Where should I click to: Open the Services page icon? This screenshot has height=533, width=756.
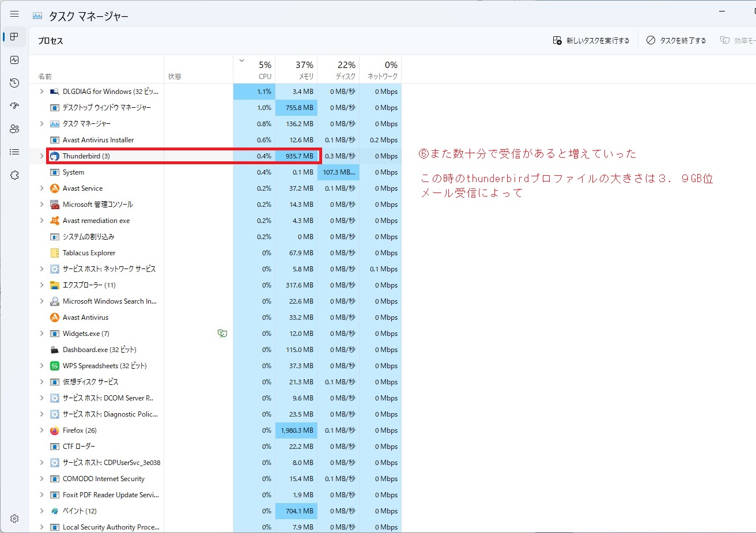click(14, 175)
